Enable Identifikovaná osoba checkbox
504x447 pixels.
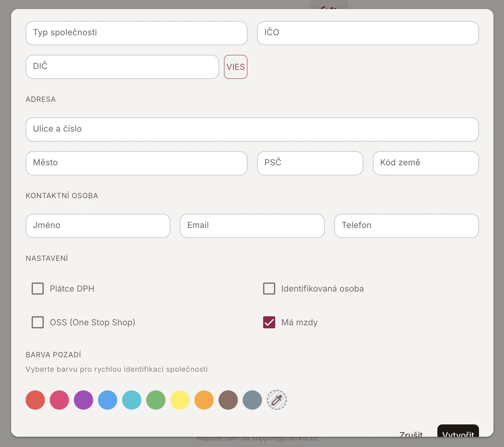(x=269, y=289)
